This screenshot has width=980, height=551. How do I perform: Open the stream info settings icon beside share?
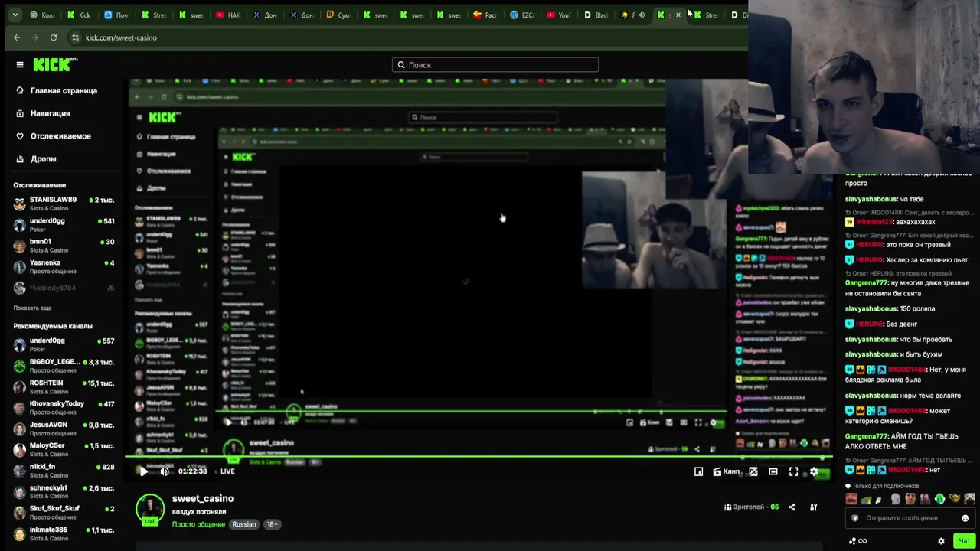tap(814, 507)
